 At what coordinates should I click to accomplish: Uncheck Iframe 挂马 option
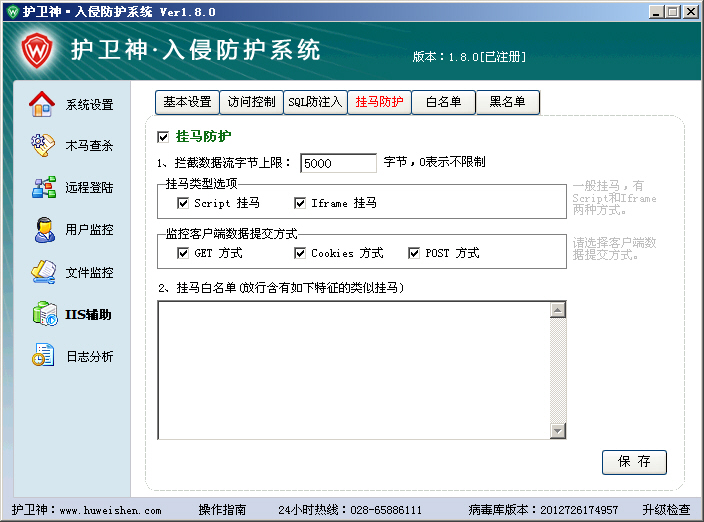[299, 203]
